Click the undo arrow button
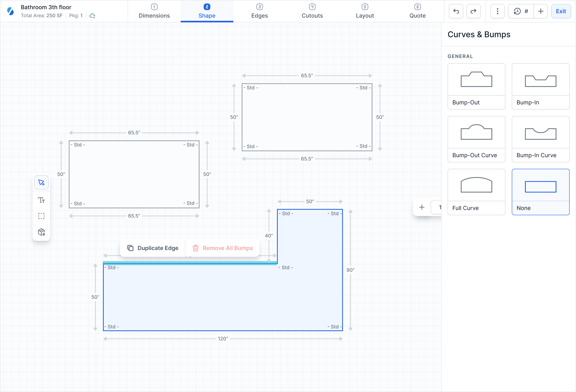 tap(456, 11)
